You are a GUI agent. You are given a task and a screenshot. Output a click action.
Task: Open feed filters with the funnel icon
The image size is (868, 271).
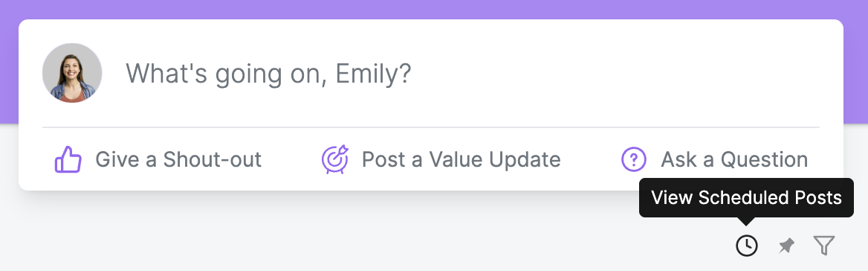tap(823, 246)
